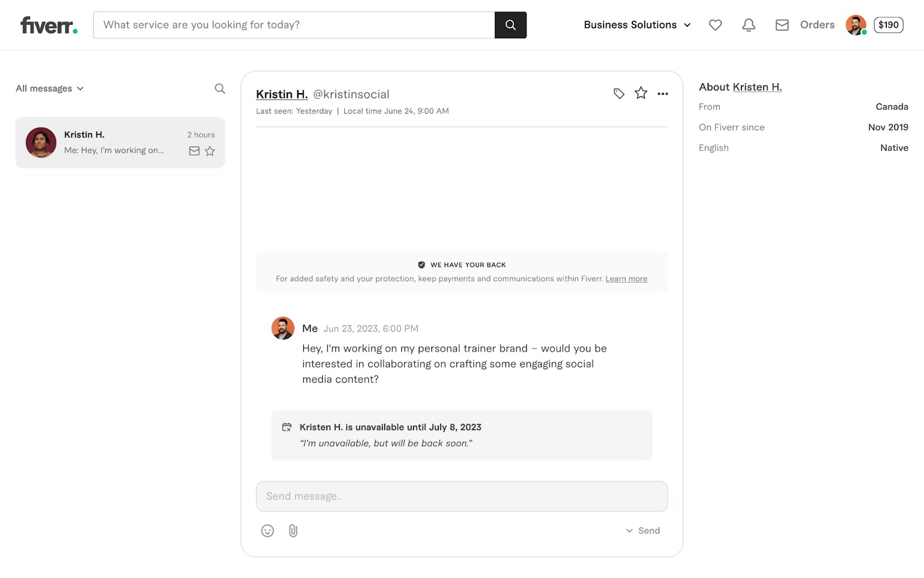Expand send options chevron beside Send

(x=629, y=531)
